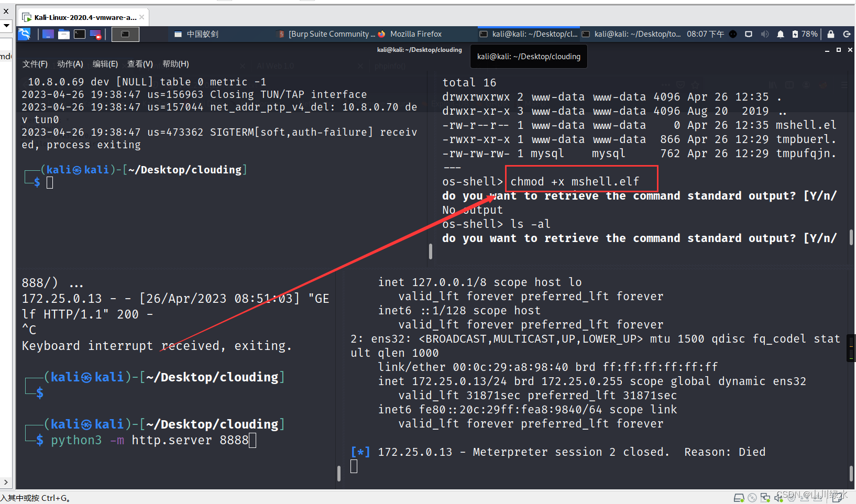Screen dimensions: 856x504
Task: Click the 'inet 172.25.0.13/24' address line
Action: click(592, 381)
